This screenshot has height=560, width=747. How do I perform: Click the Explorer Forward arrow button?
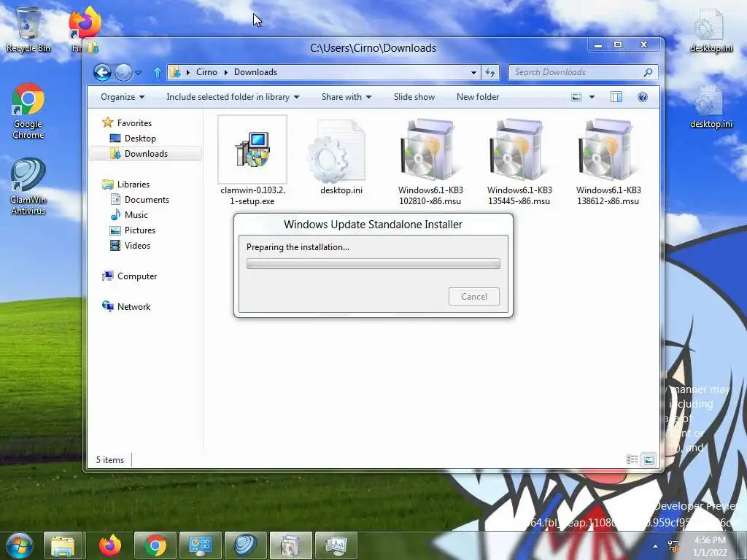pyautogui.click(x=123, y=72)
